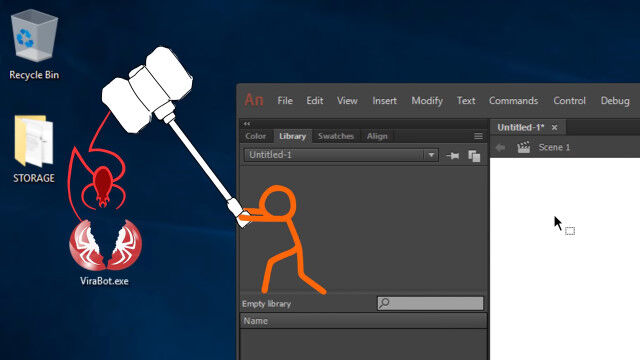Image resolution: width=640 pixels, height=360 pixels.
Task: Click the library search magnifier icon
Action: [x=384, y=303]
